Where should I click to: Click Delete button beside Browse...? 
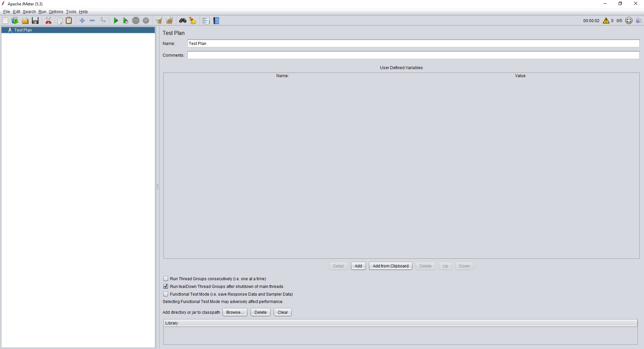click(x=261, y=312)
